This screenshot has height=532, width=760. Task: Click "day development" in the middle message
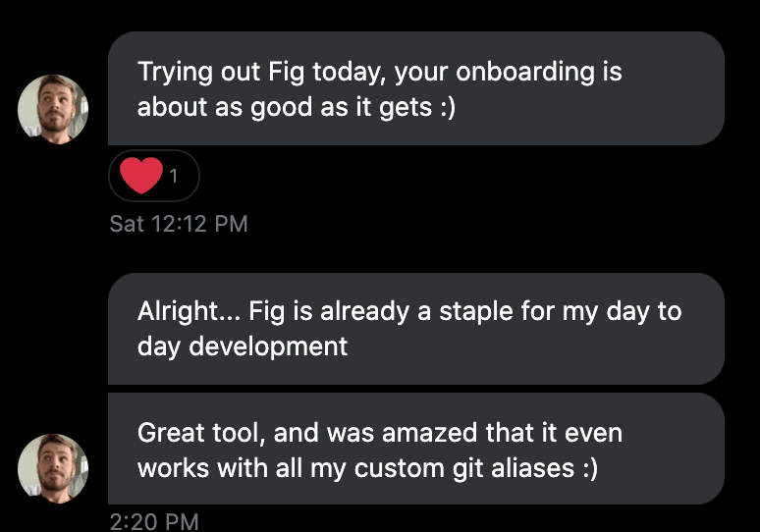click(x=243, y=346)
